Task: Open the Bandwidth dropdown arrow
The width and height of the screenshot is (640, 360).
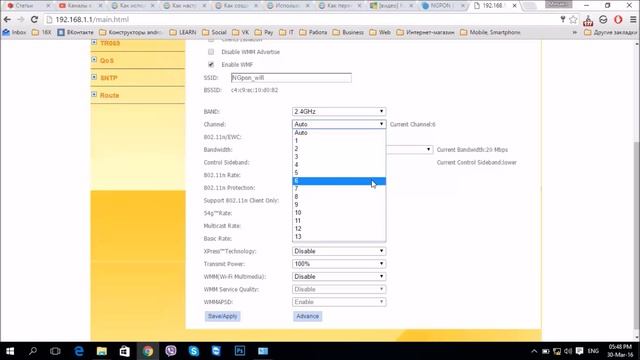Action: pos(428,149)
